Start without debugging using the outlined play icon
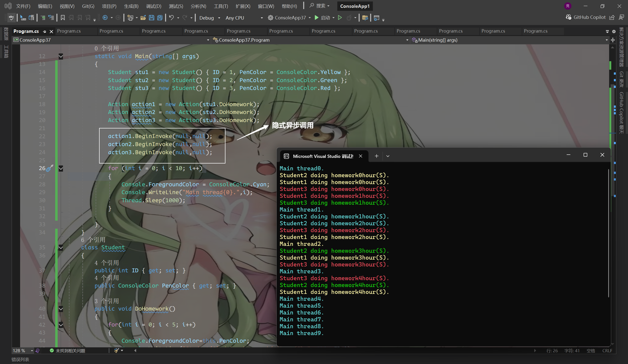The height and width of the screenshot is (364, 628). (x=340, y=18)
